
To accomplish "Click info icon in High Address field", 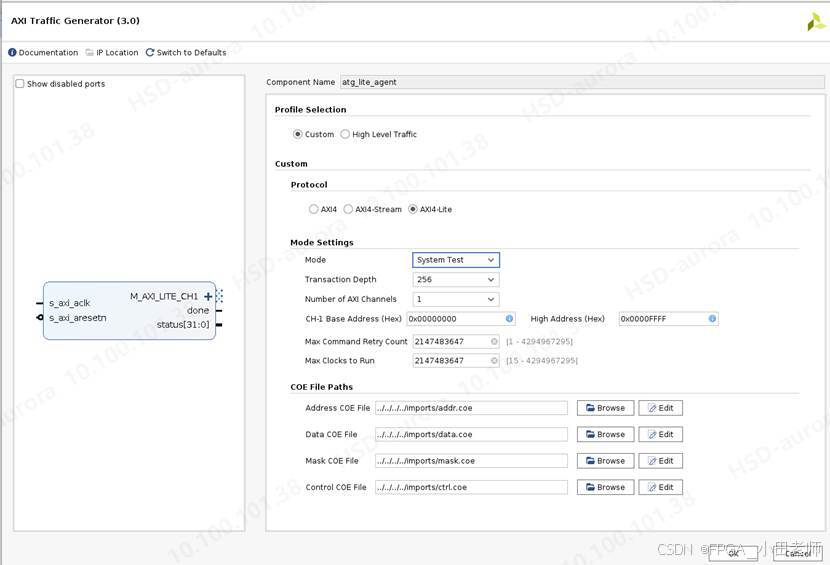I will pos(712,319).
